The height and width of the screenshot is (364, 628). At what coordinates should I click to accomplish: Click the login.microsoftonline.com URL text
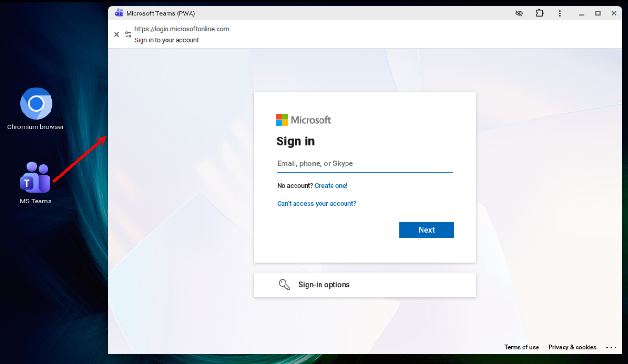click(x=181, y=29)
